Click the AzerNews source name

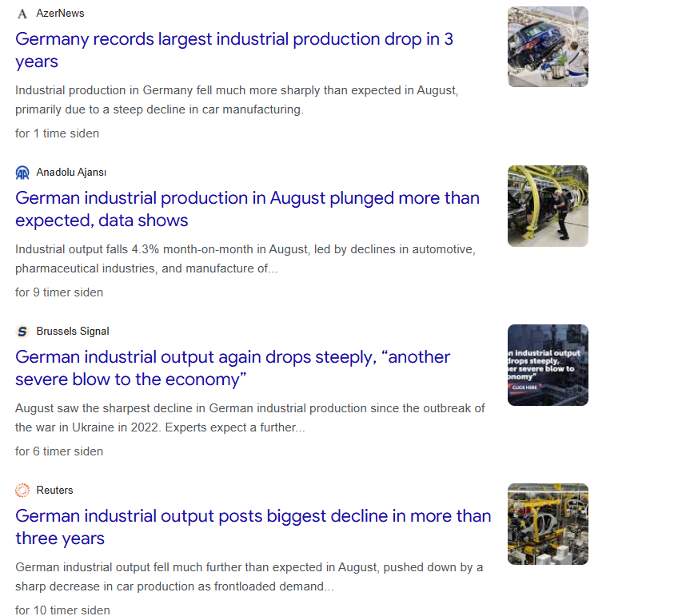pyautogui.click(x=60, y=14)
